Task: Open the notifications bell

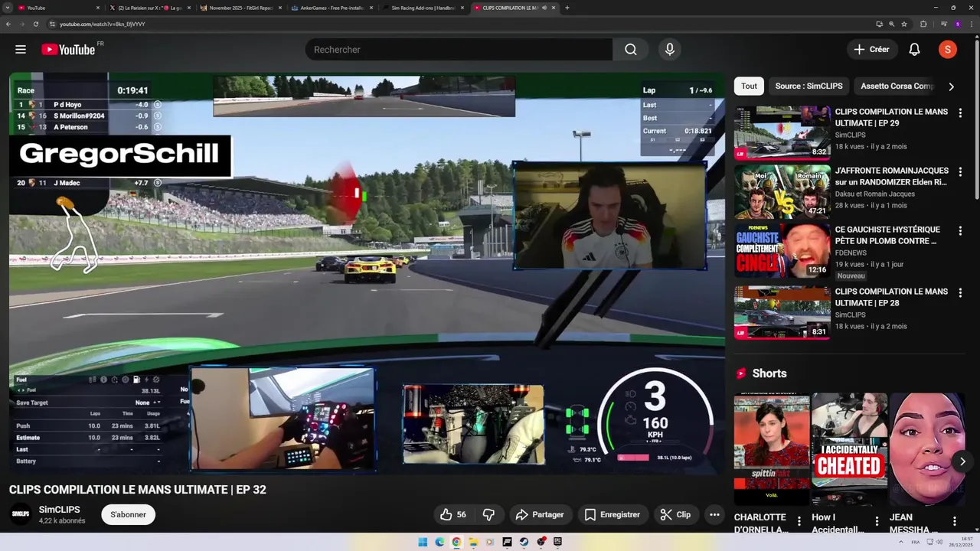Action: (914, 50)
